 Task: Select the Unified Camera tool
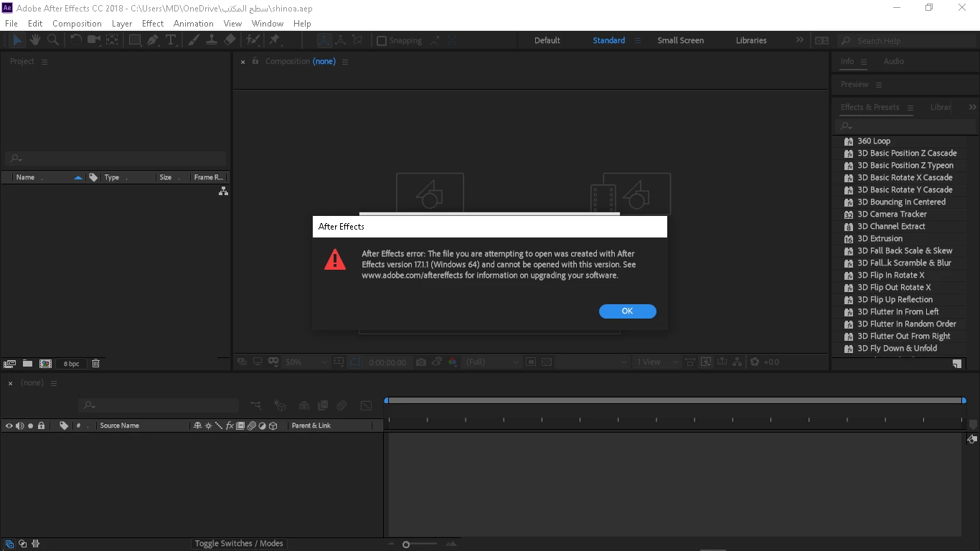click(93, 40)
